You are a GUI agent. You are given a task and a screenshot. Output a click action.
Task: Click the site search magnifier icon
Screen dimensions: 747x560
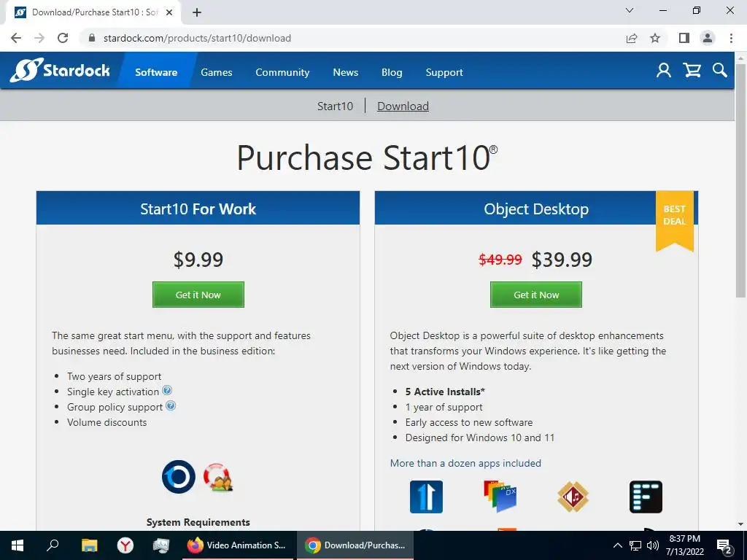coord(720,71)
